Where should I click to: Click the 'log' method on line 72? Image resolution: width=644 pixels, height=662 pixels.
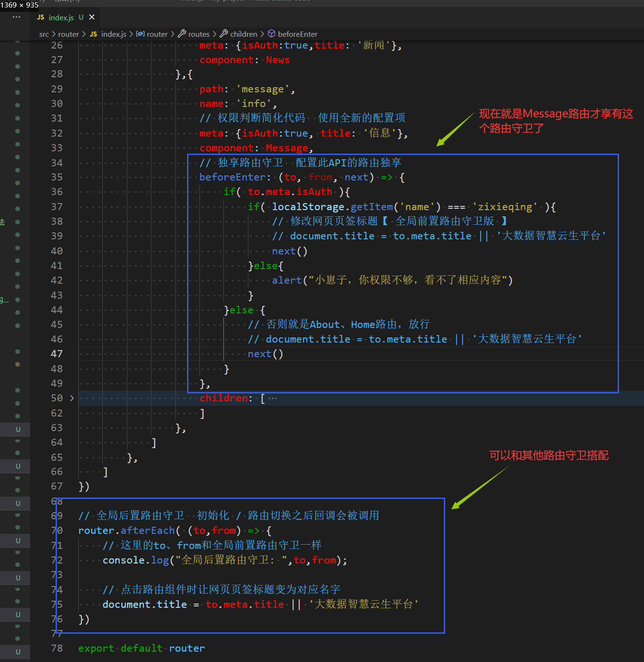[160, 560]
